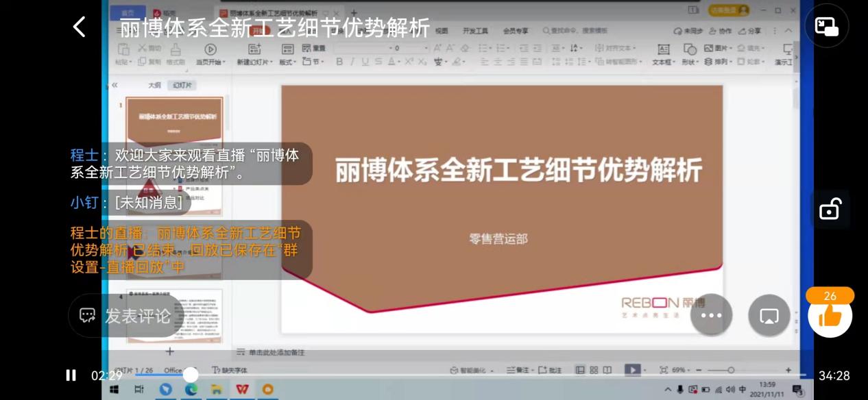Seek with the white playback progress handle
This screenshot has height=400, width=868.
point(191,375)
